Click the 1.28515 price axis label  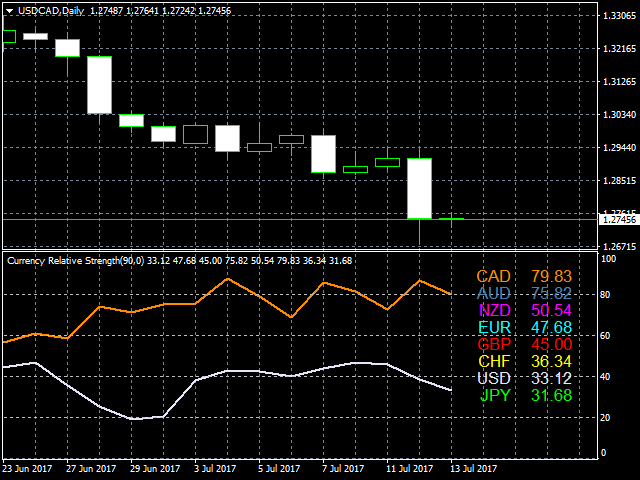pyautogui.click(x=619, y=180)
